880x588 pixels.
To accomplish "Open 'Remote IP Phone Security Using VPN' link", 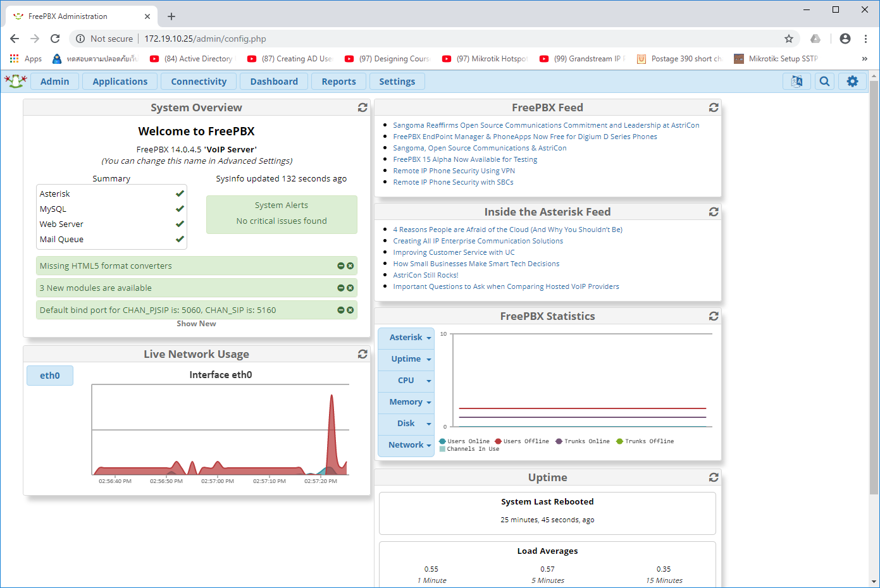I will click(454, 171).
